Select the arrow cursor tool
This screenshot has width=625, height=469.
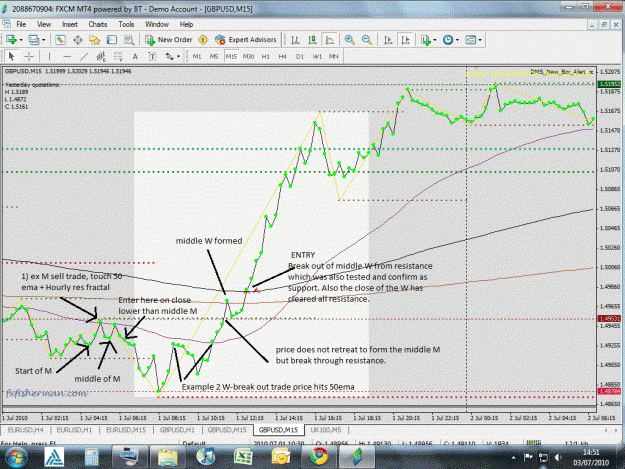pyautogui.click(x=12, y=57)
